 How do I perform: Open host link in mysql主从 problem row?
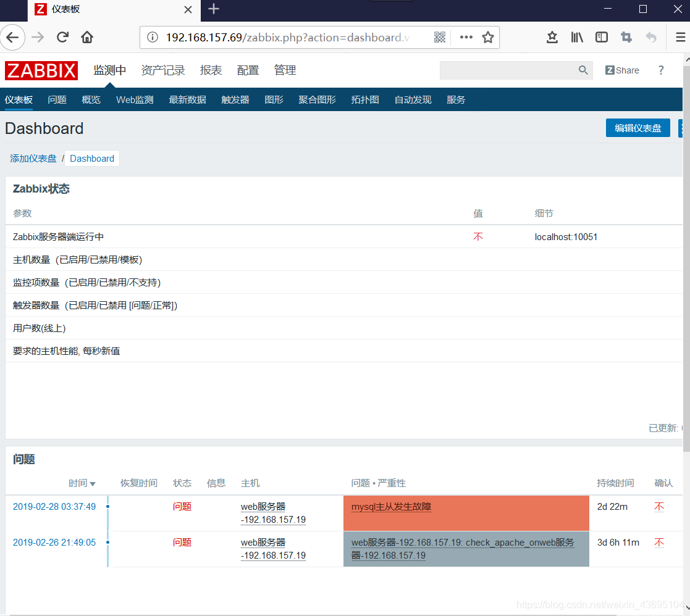click(273, 513)
